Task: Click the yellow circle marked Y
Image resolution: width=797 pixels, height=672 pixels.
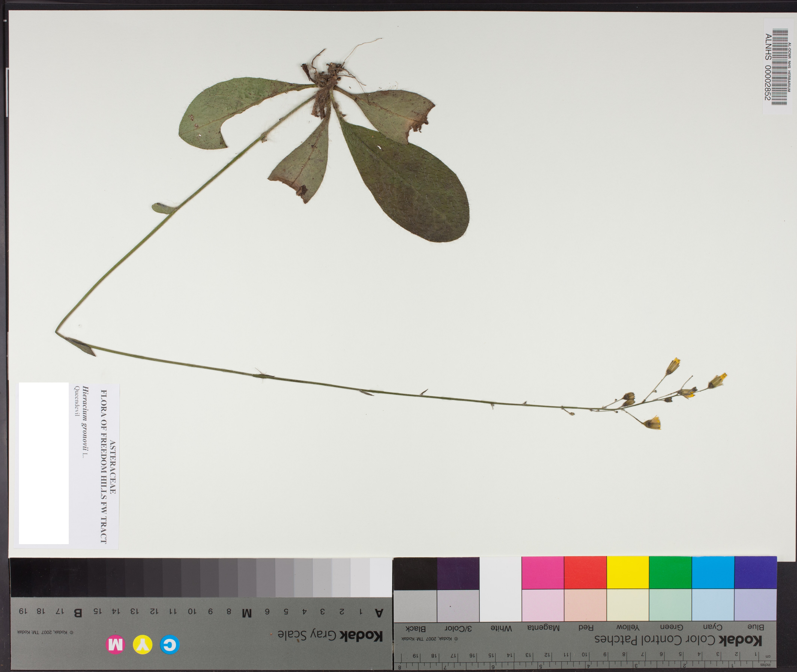Action: 143,645
